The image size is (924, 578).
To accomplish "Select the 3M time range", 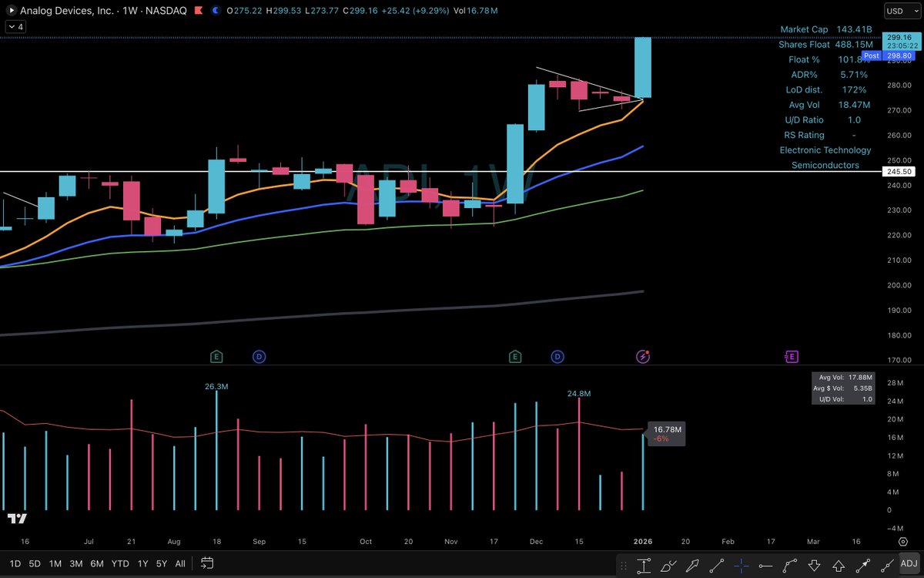I will (76, 563).
